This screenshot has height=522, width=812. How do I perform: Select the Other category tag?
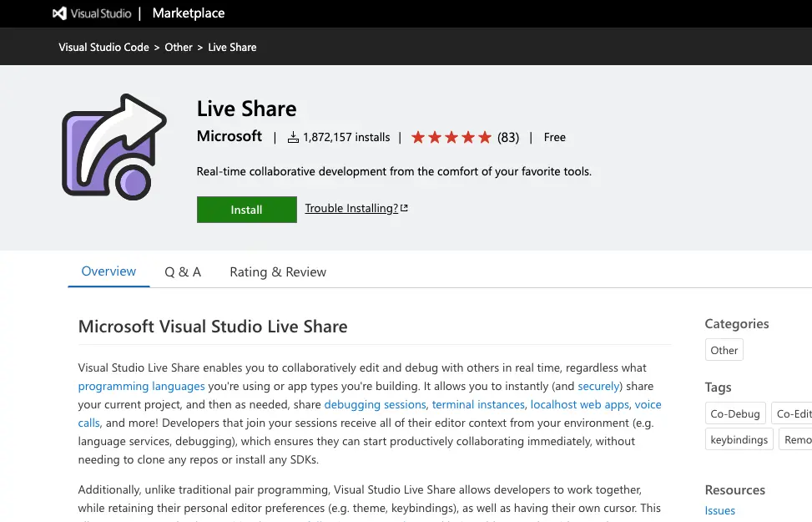coord(724,350)
